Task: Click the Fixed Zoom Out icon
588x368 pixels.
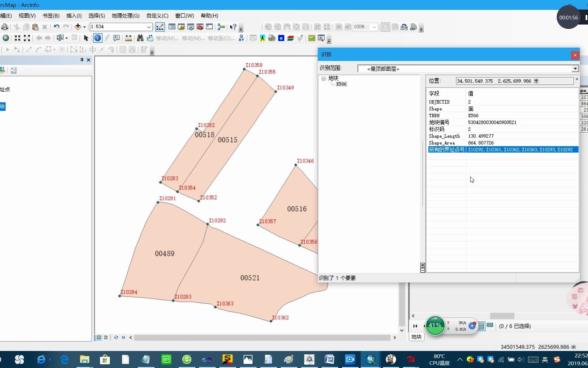Action: [27, 38]
